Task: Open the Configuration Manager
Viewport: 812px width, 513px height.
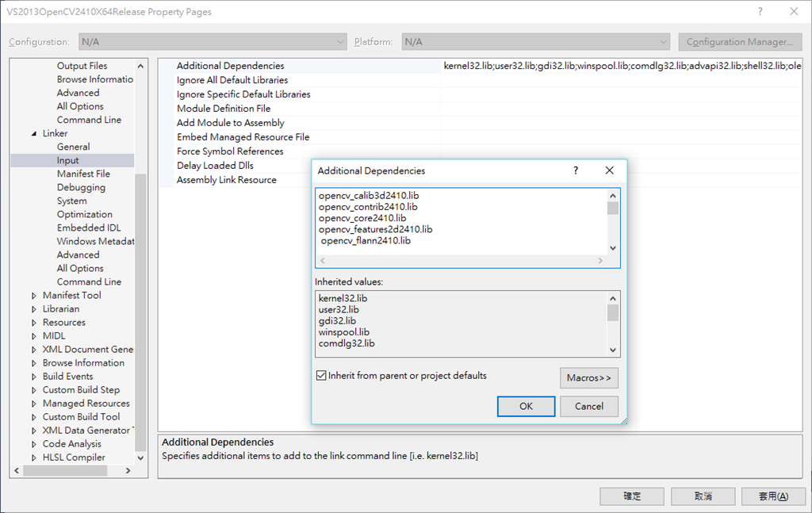Action: [740, 42]
